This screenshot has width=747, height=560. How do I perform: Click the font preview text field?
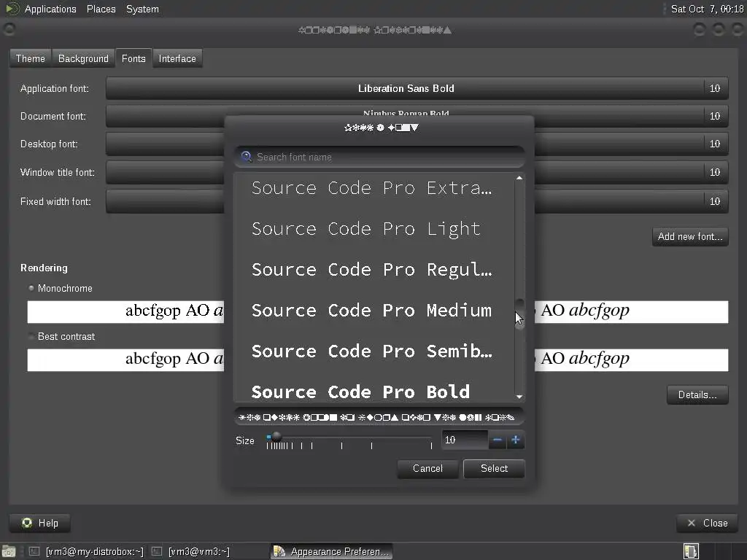(379, 417)
